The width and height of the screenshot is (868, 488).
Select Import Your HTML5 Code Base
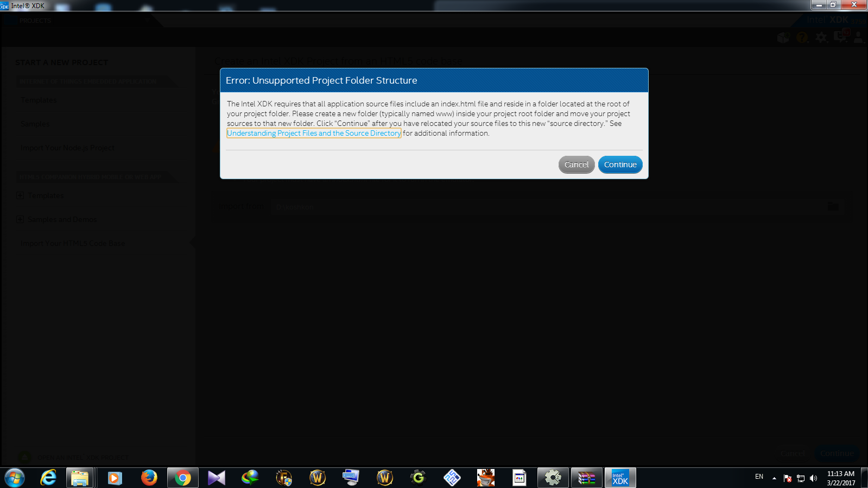(x=73, y=243)
